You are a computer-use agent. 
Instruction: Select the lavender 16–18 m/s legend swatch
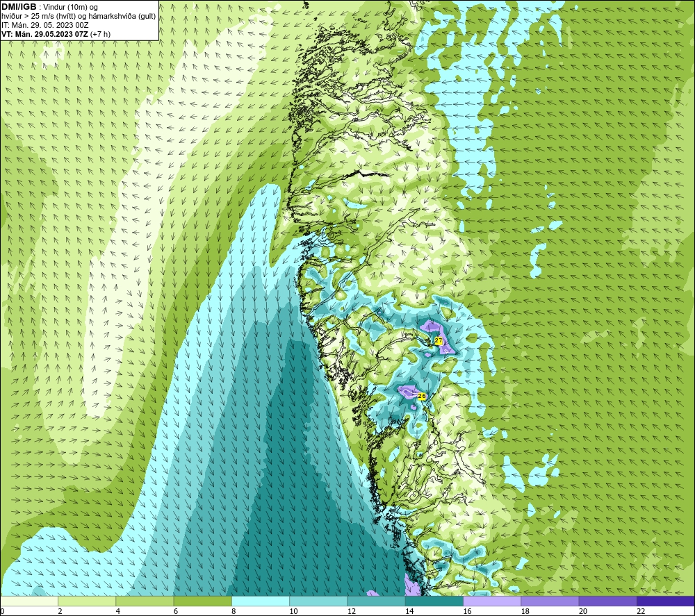492,601
